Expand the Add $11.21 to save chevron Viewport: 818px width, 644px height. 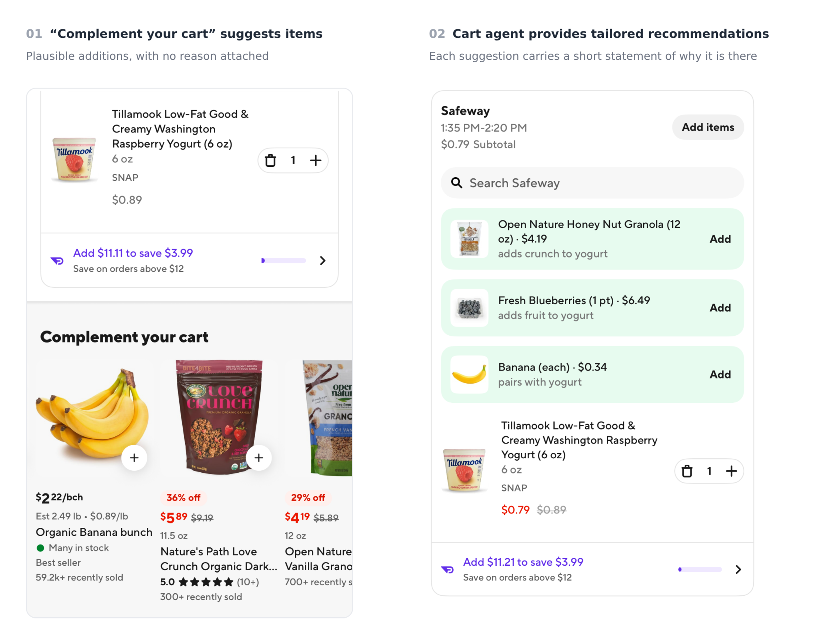point(738,569)
